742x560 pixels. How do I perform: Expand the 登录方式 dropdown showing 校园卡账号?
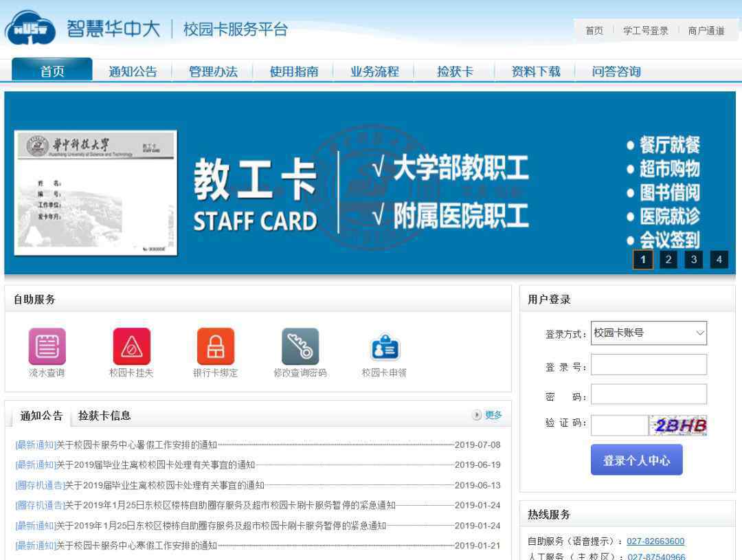(x=649, y=333)
